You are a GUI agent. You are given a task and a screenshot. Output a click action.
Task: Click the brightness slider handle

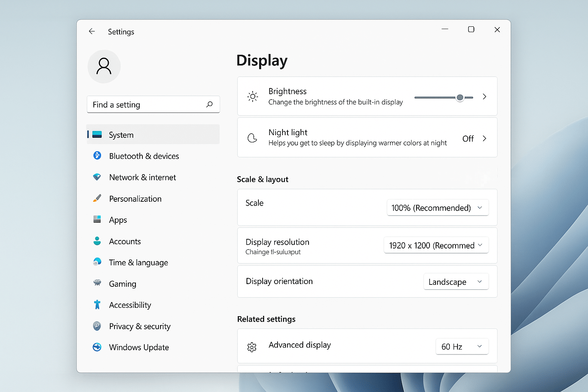[x=460, y=98]
